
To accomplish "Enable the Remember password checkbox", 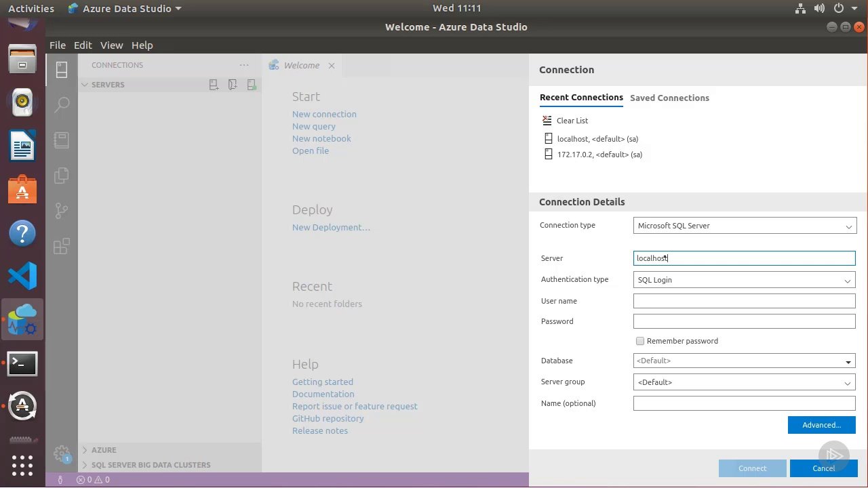I will (639, 341).
